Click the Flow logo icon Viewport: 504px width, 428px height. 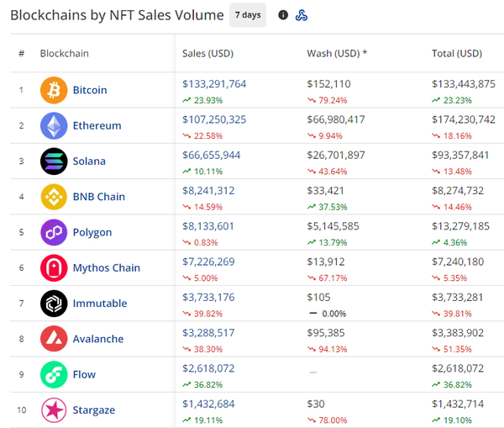coord(54,374)
